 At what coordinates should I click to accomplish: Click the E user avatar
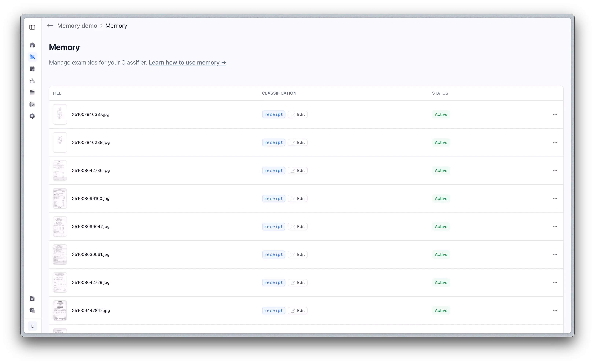[32, 326]
